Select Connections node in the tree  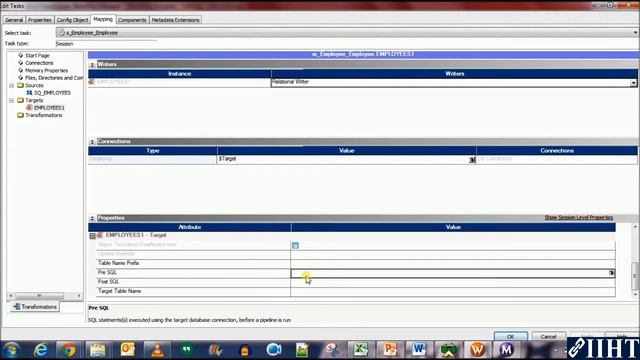39,63
